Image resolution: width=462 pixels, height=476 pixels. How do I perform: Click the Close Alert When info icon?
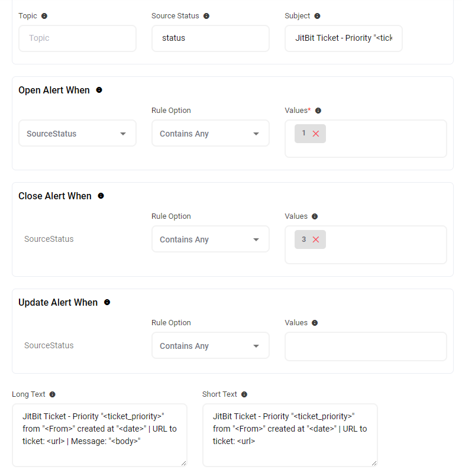tap(101, 196)
